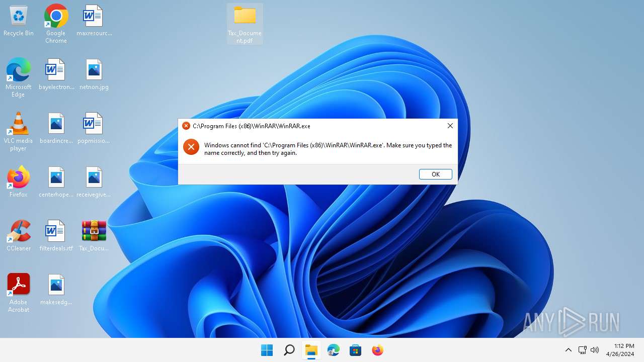Open taskbar Search
Viewport: 644px width, 362px height.
point(289,350)
